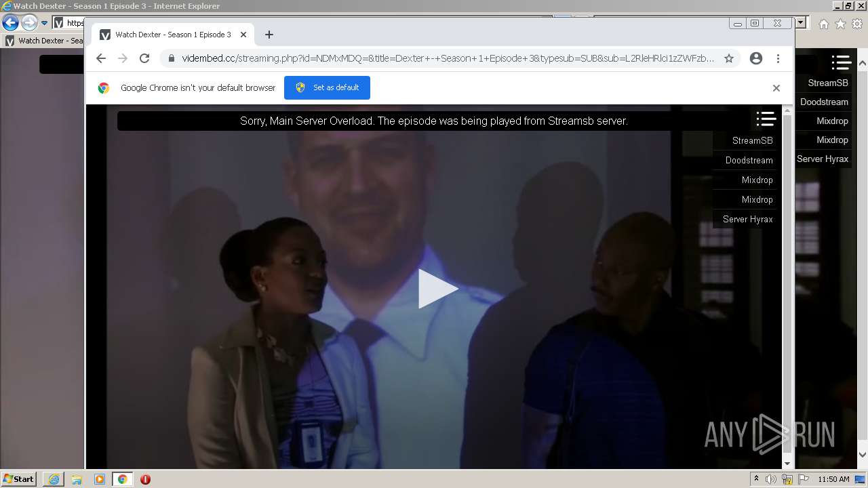Open the Windows Start menu
868x488 pixels.
(x=19, y=479)
